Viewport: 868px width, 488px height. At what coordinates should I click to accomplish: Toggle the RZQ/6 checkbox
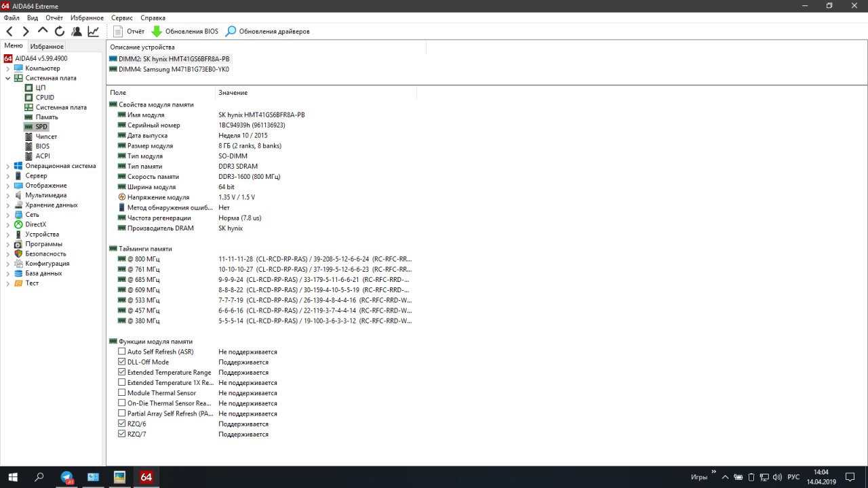tap(122, 424)
